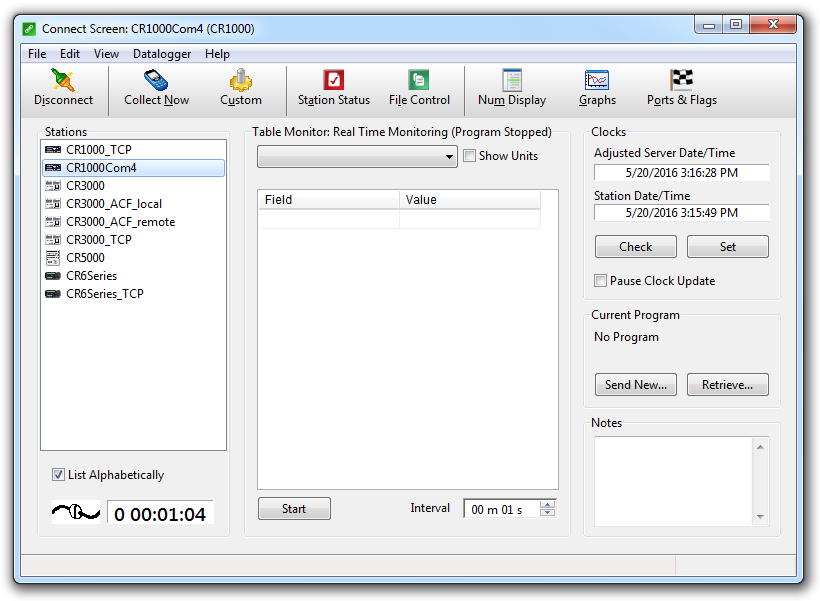Click the Station Date/Time field
Screen dimensions: 820x601
(x=681, y=213)
